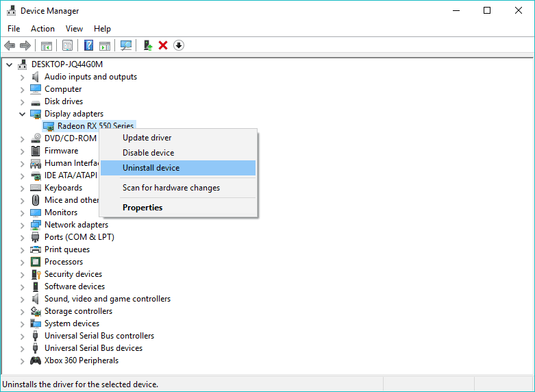Viewport: 535px width, 392px height.
Task: Click Show/Hide Console Tree toolbar icon
Action: (47, 45)
